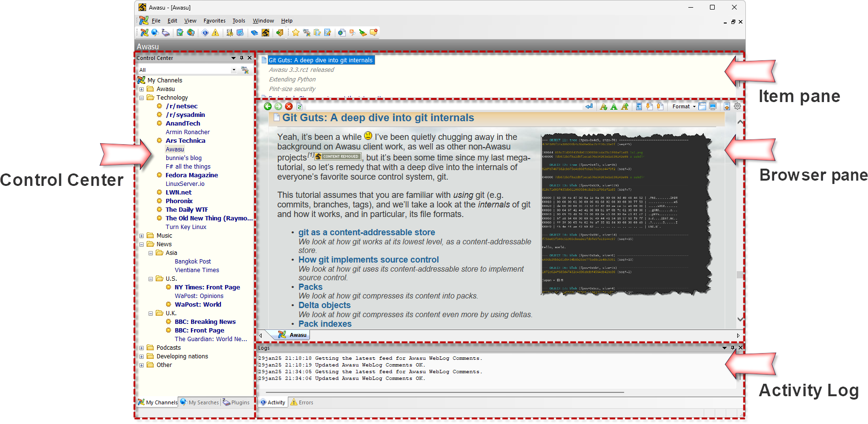
Task: Click the browser pane scroll-down arrow
Action: click(x=740, y=319)
